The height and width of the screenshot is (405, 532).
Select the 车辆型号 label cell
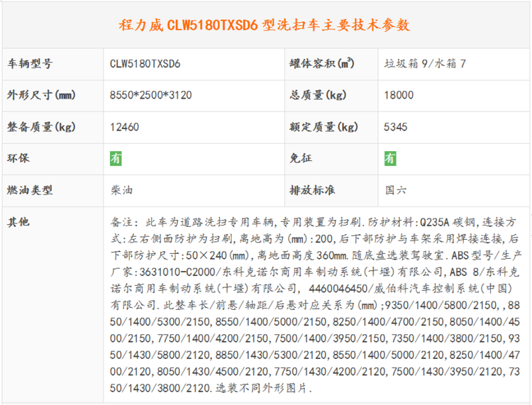[x=30, y=64]
